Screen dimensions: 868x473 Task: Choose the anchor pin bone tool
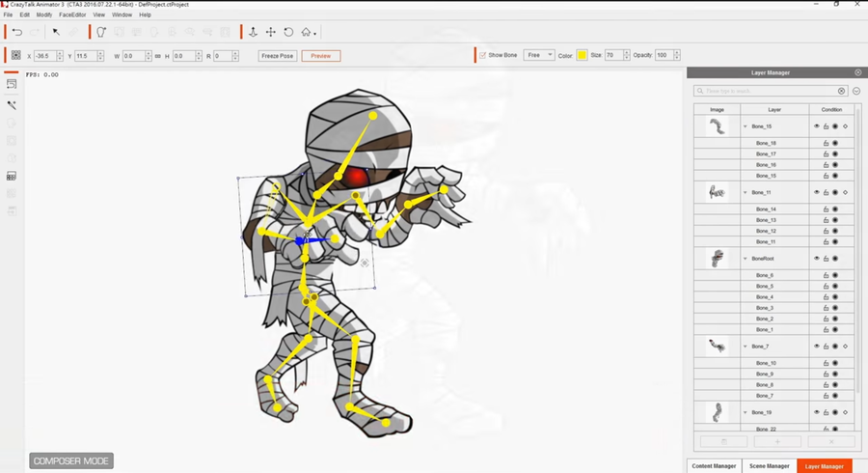coord(253,32)
